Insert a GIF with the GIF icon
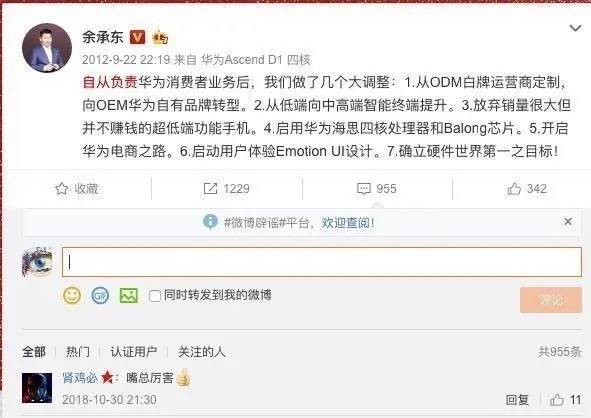The image size is (591, 418). click(100, 296)
